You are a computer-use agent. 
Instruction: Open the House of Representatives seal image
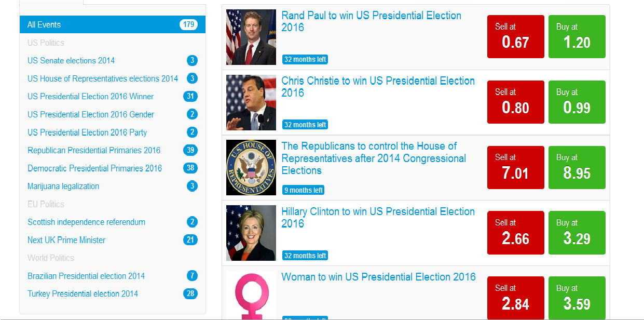click(251, 168)
